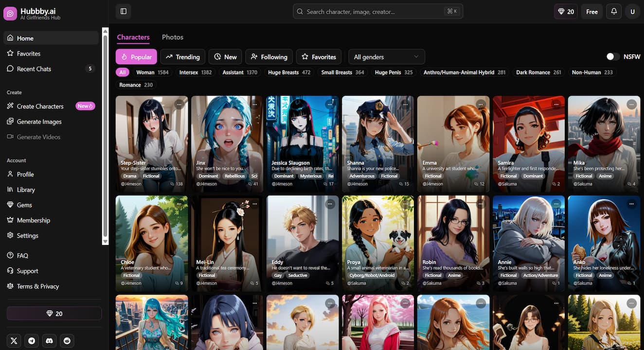Open the Discord social link
The height and width of the screenshot is (350, 644).
(49, 341)
